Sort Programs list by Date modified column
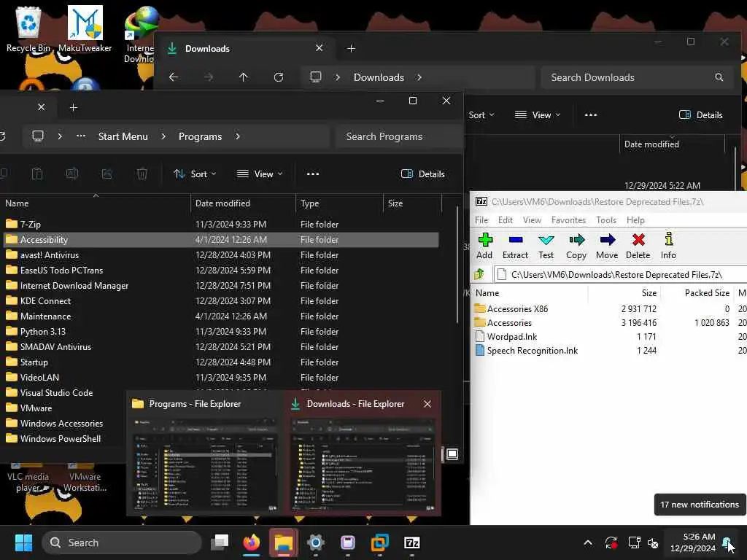747x560 pixels. pos(243,203)
